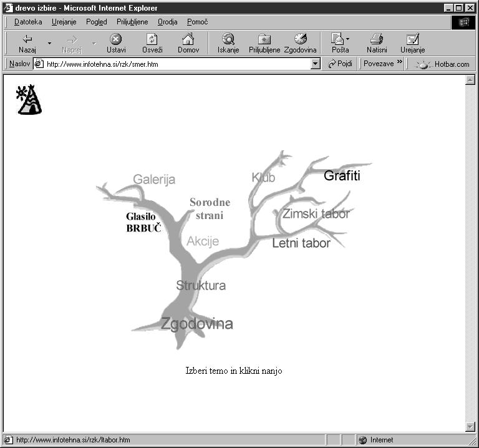
Task: Open the Klub link on tree
Action: pyautogui.click(x=263, y=177)
